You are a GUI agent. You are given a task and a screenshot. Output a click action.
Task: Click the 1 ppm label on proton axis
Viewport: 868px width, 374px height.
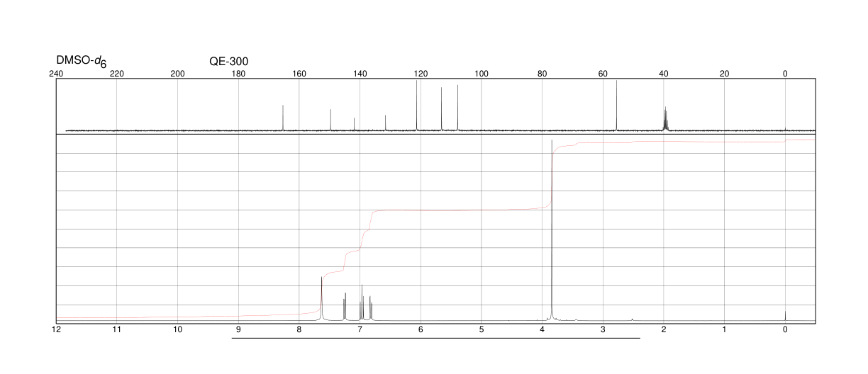[724, 330]
